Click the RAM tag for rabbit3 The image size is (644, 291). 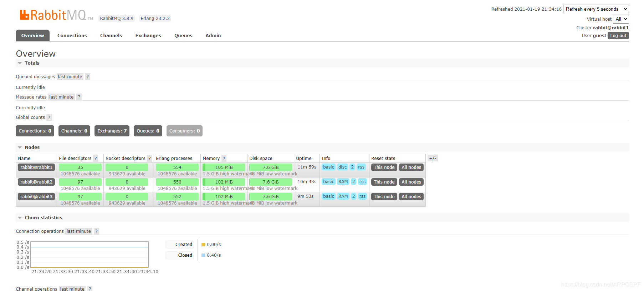pos(343,196)
